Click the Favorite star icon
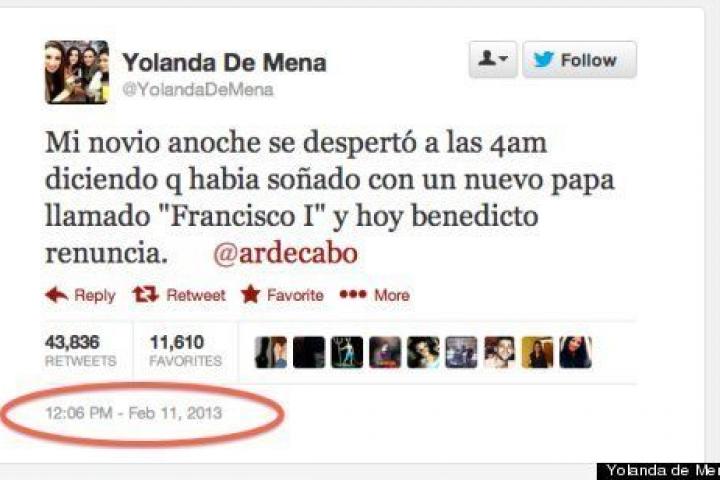 click(250, 294)
